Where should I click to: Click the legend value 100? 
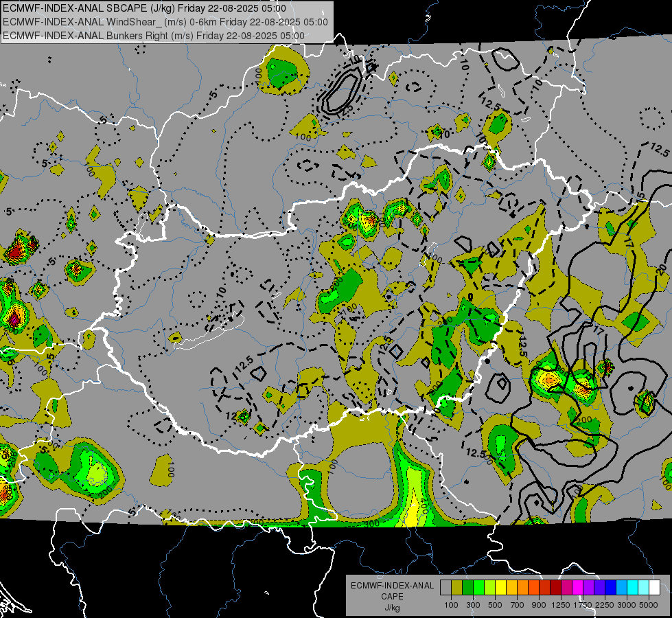coord(451,605)
